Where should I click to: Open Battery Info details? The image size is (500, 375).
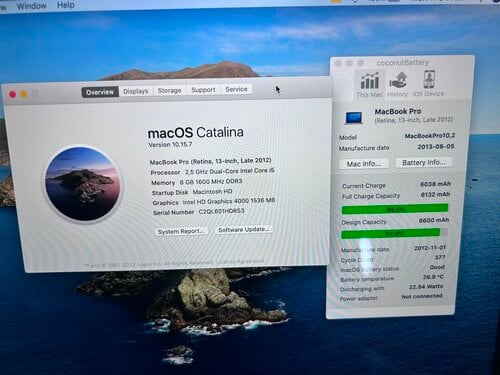click(x=424, y=162)
